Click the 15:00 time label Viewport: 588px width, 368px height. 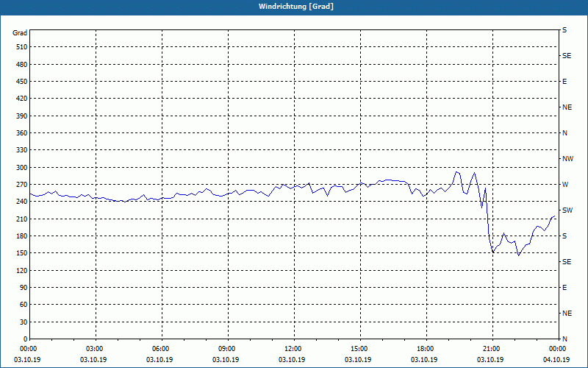click(360, 349)
